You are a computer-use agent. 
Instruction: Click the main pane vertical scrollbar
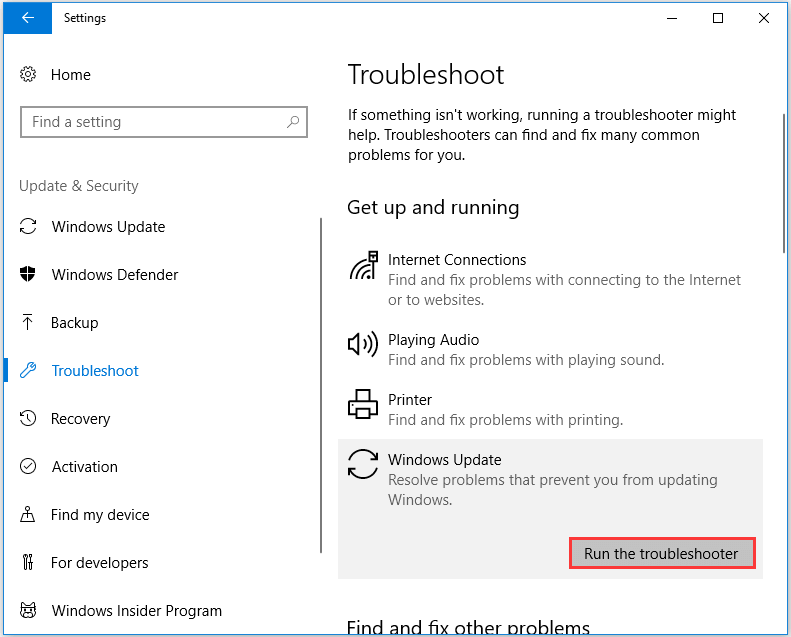tap(784, 183)
